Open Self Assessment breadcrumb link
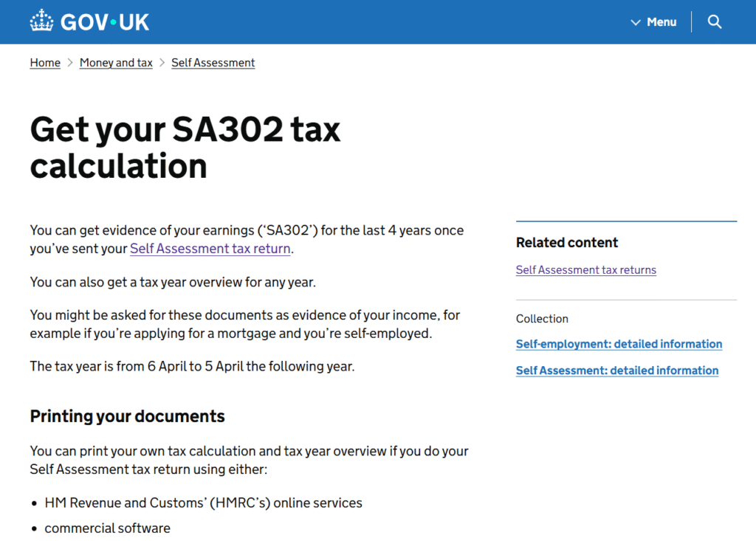This screenshot has height=541, width=756. point(213,63)
